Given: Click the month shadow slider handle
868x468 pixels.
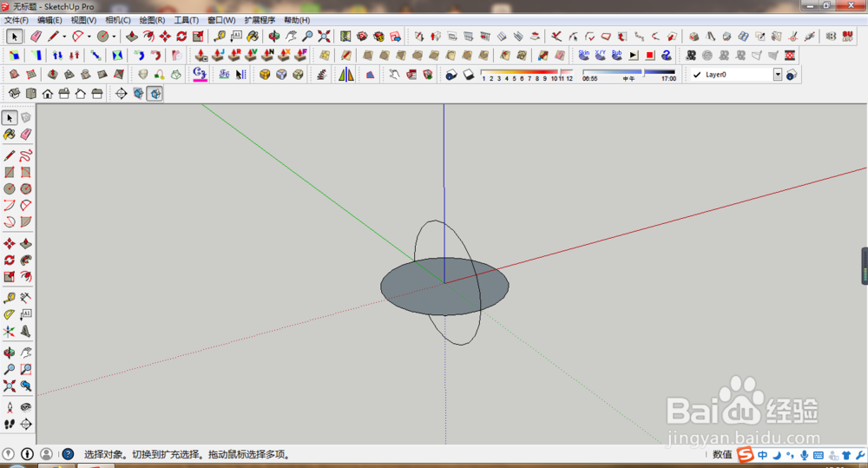Looking at the screenshot, I should coord(559,72).
